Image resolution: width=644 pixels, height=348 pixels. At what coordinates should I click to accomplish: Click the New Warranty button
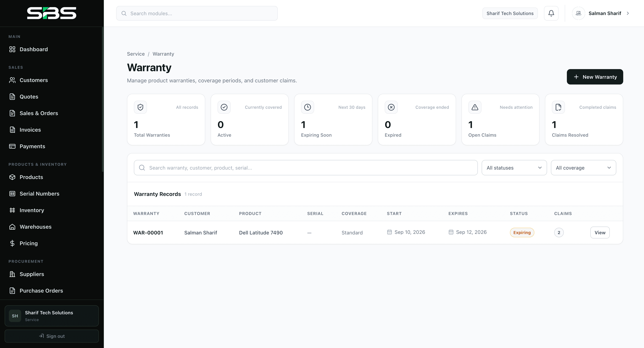click(x=595, y=77)
